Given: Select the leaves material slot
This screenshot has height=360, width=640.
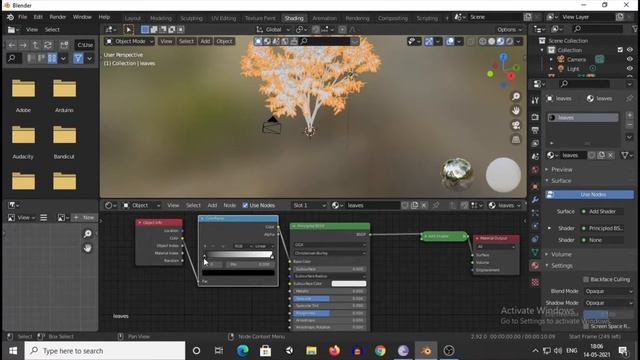Looking at the screenshot, I should coord(582,118).
